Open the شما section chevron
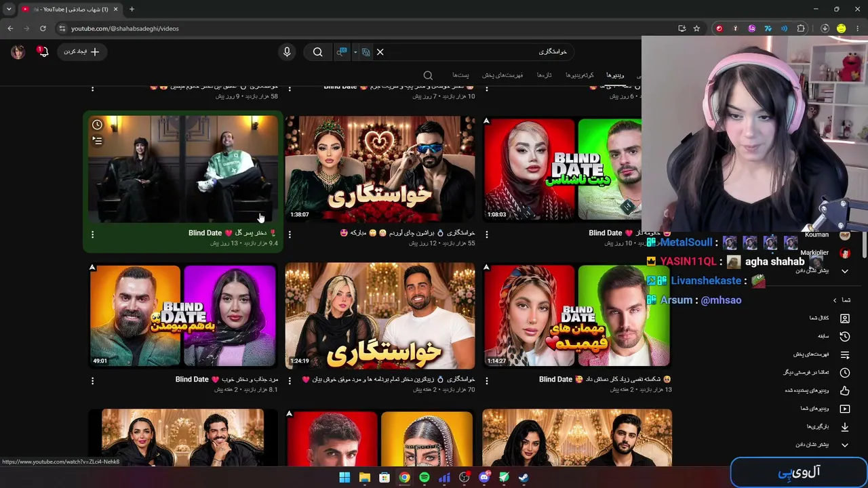868x488 pixels. point(835,300)
